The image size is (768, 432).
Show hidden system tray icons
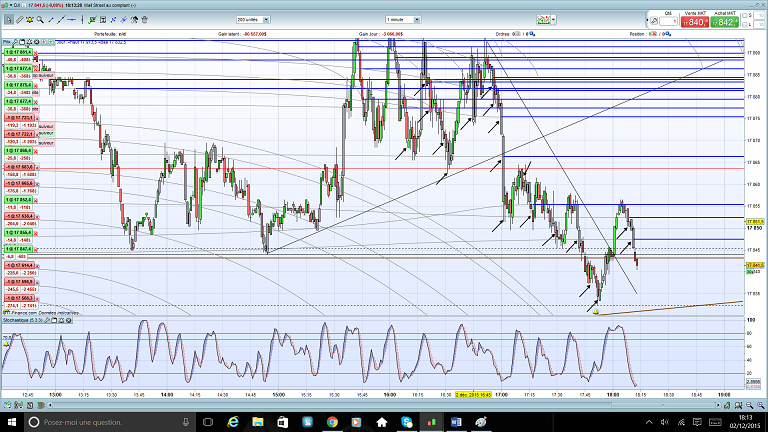(x=649, y=422)
